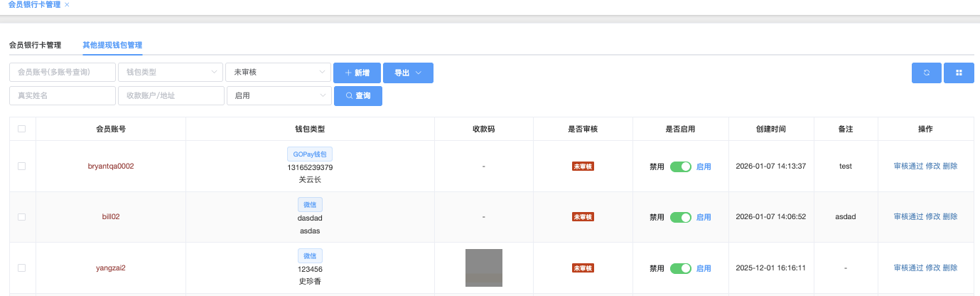Open the 启用 status filter dropdown
The height and width of the screenshot is (296, 980).
(278, 96)
